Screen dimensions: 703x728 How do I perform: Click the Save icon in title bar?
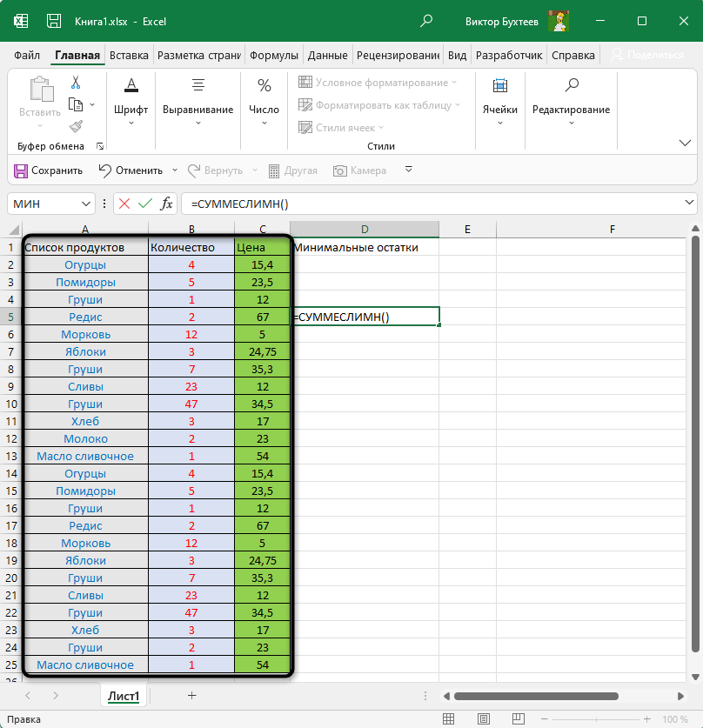click(53, 21)
